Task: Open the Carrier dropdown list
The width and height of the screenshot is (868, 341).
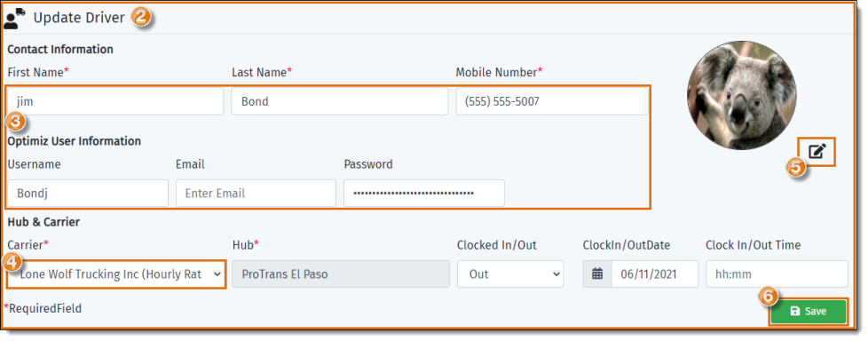Action: (x=117, y=274)
